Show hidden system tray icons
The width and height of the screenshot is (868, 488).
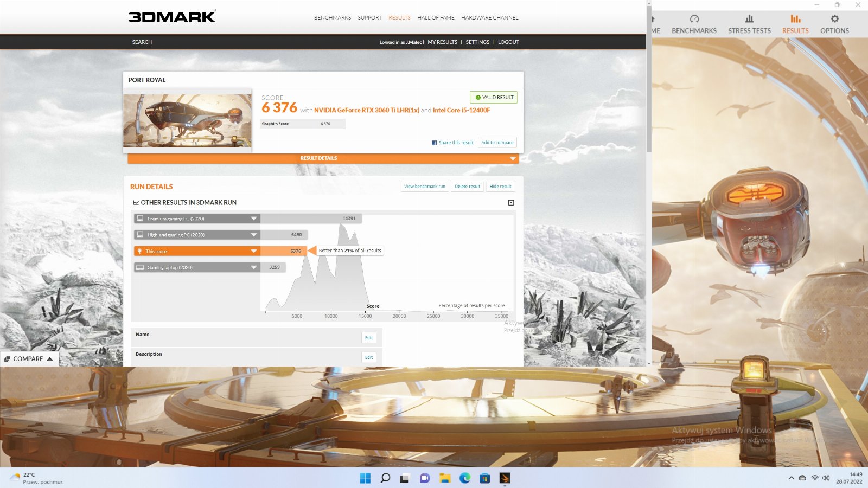(791, 478)
